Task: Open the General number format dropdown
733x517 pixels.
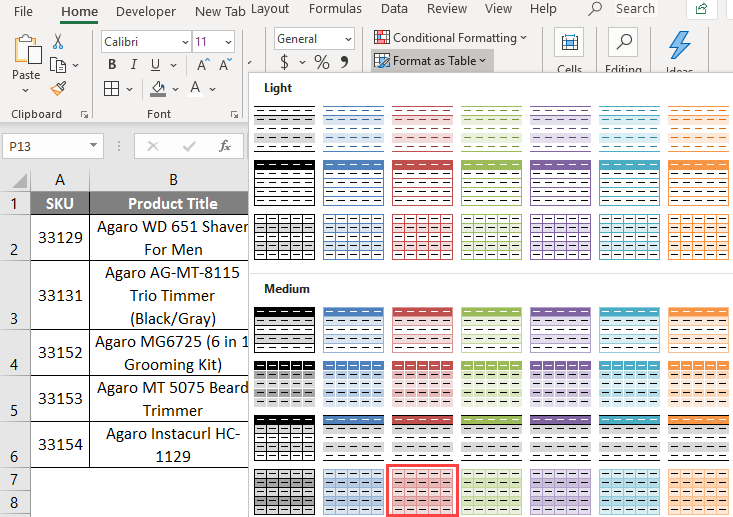Action: [x=348, y=39]
